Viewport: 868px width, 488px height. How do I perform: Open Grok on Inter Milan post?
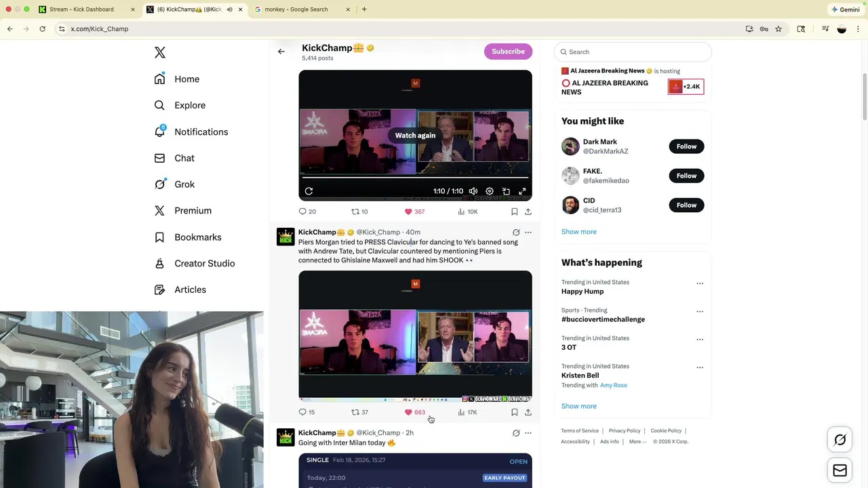516,433
